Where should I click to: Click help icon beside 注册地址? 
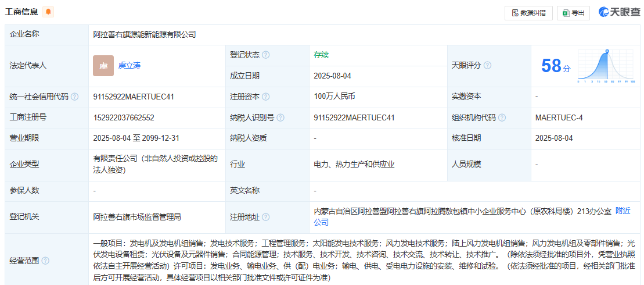tap(266, 218)
